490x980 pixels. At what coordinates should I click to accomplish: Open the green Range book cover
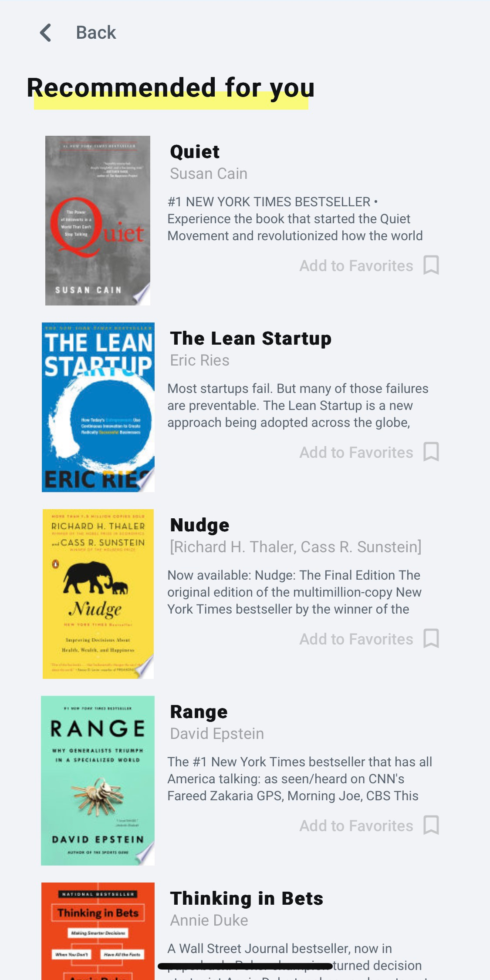click(98, 780)
